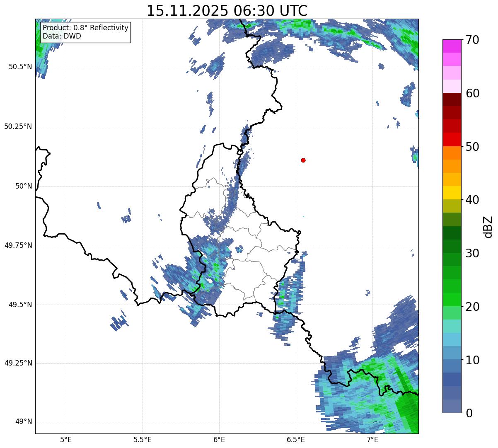Click the magenta top colorbar segment
The width and height of the screenshot is (498, 448).
(x=452, y=46)
